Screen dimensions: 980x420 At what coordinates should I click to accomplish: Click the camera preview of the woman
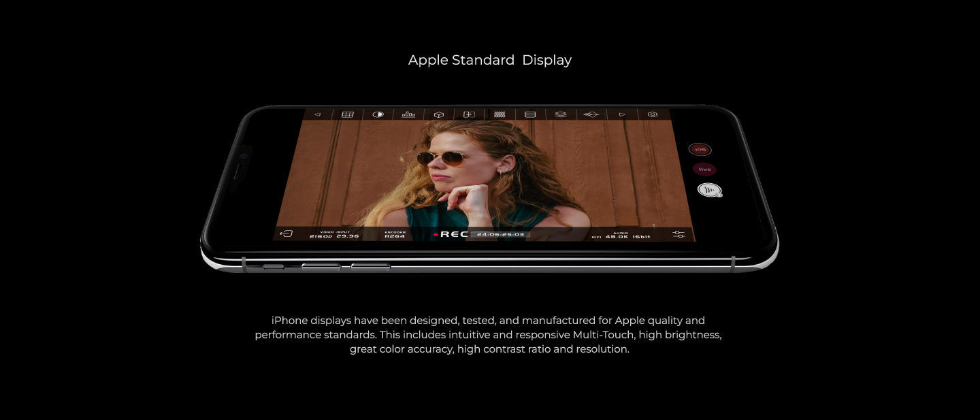click(x=483, y=174)
